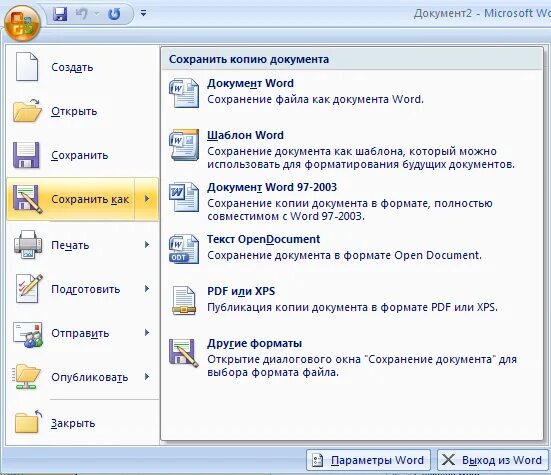This screenshot has width=551, height=475.
Task: Expand the Опубликовать submenu arrow
Action: pyautogui.click(x=147, y=377)
